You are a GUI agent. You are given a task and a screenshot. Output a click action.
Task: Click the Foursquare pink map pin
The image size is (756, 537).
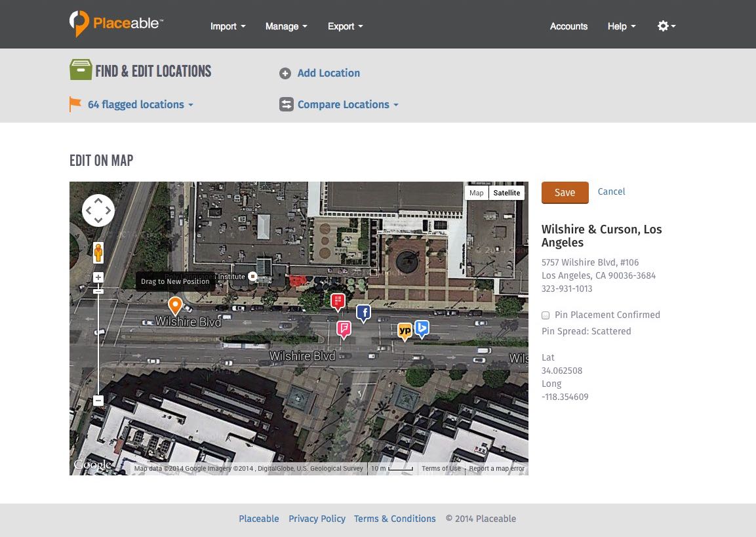point(344,328)
